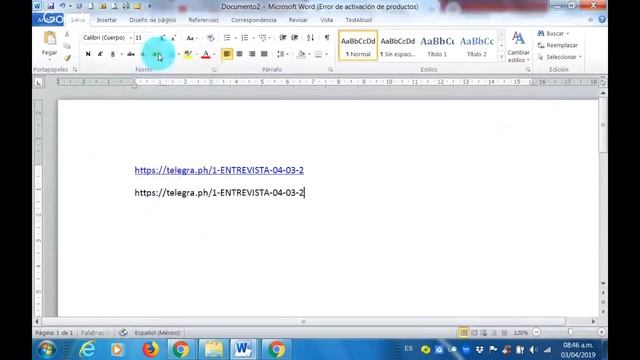The image size is (640, 360).
Task: Grow font size with the large A icon
Action: pos(163,38)
